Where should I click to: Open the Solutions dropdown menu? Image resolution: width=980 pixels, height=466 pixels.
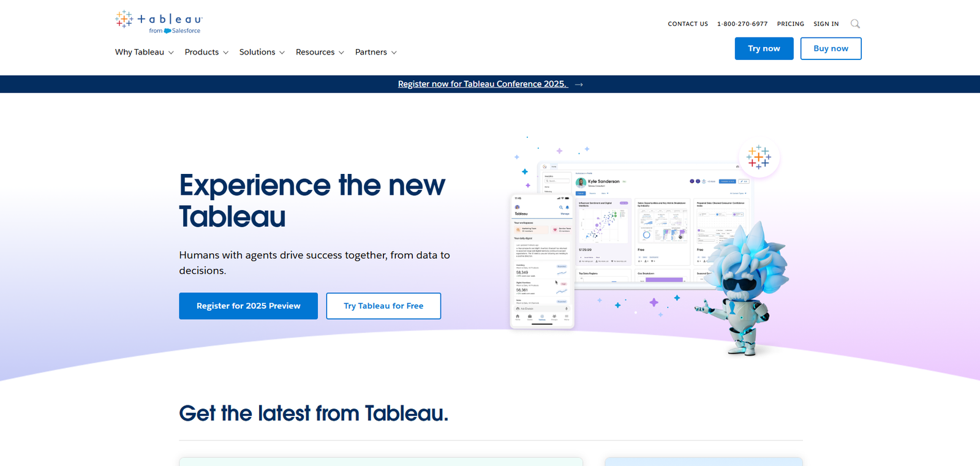(262, 52)
